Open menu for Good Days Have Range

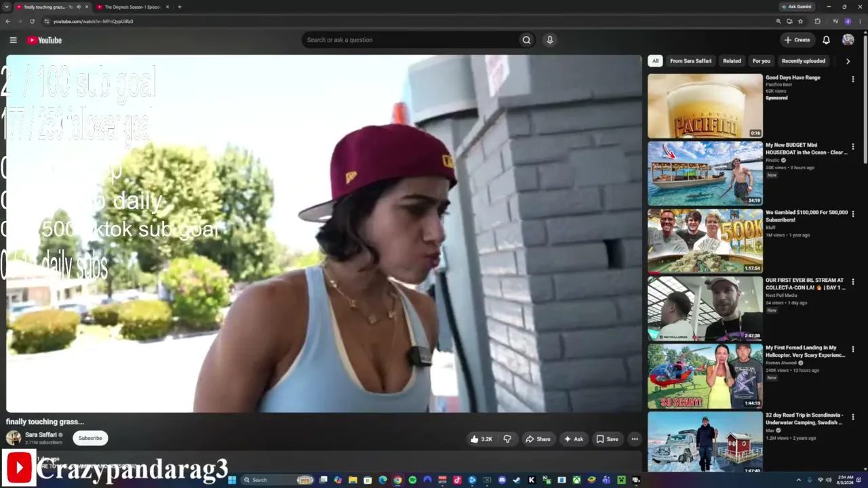click(x=852, y=79)
